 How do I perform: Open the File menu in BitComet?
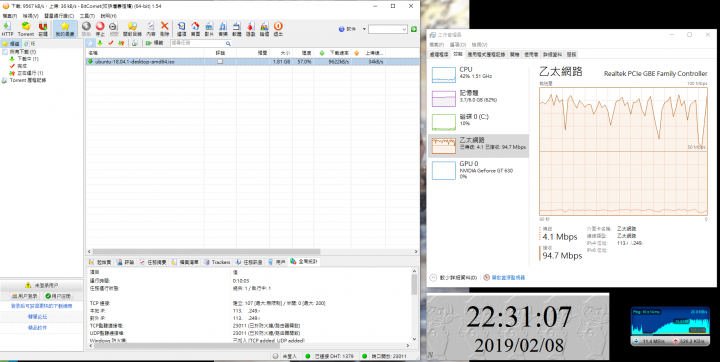[10, 16]
